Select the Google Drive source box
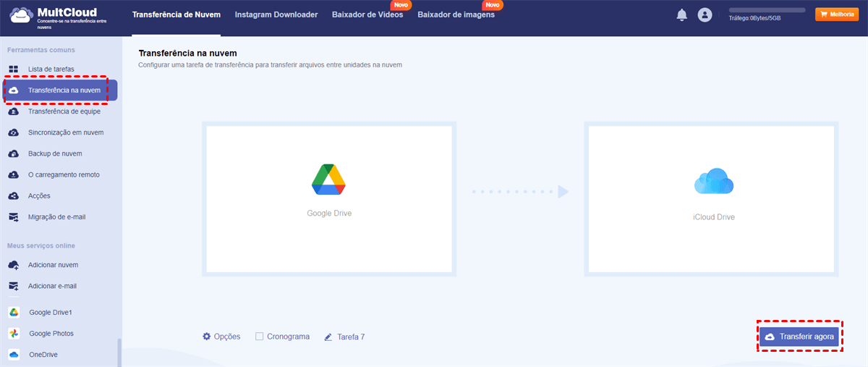Image resolution: width=868 pixels, height=367 pixels. (328, 199)
